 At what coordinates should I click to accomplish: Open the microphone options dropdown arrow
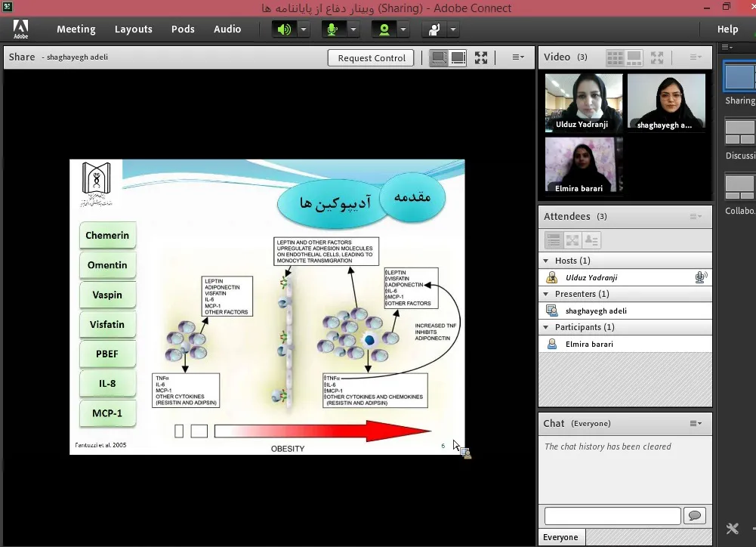click(353, 29)
